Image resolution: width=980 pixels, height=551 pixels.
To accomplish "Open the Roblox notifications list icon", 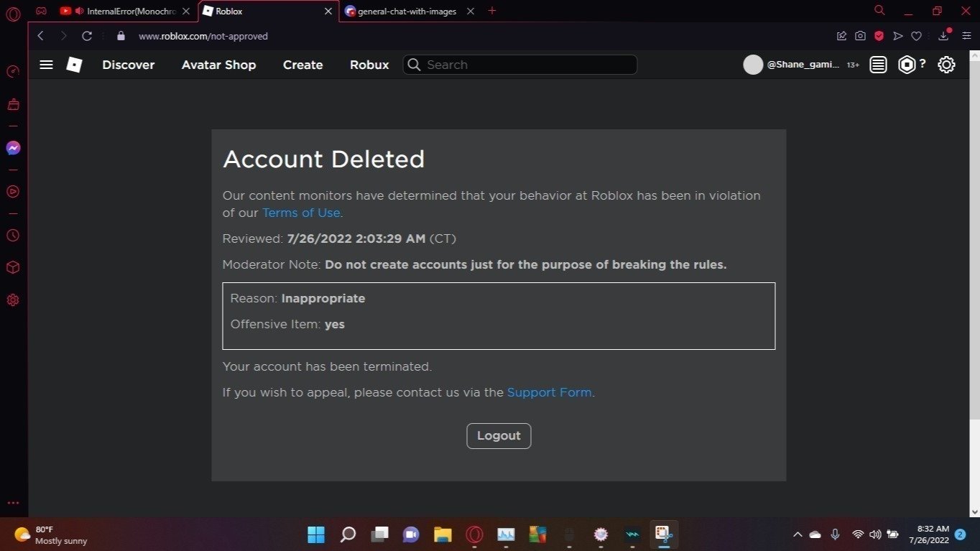I will [878, 65].
